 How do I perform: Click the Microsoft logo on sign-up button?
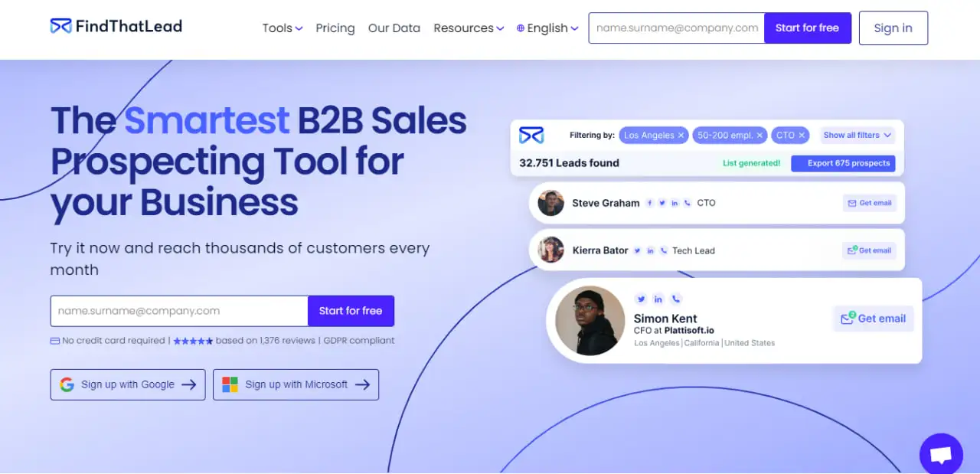(230, 384)
